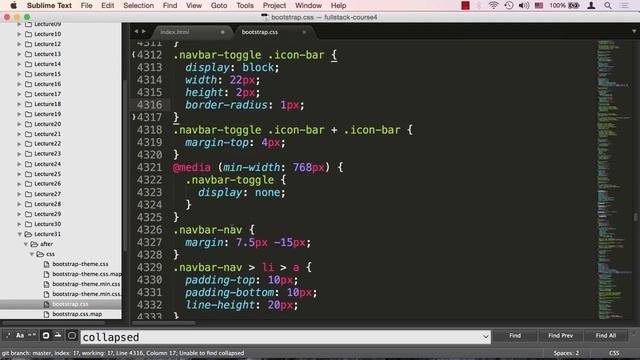This screenshot has height=360, width=640.
Task: Click the Lecture22 folder icon
Action: point(28,144)
